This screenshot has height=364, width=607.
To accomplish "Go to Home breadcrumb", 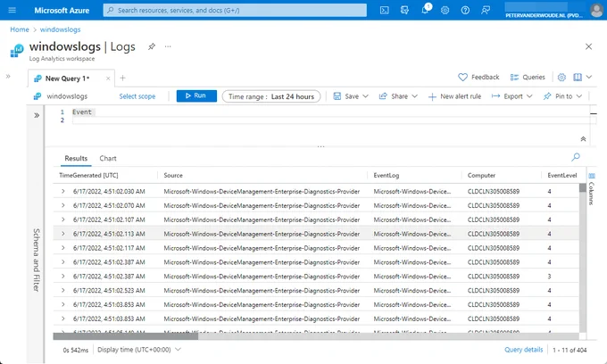I will coord(20,29).
